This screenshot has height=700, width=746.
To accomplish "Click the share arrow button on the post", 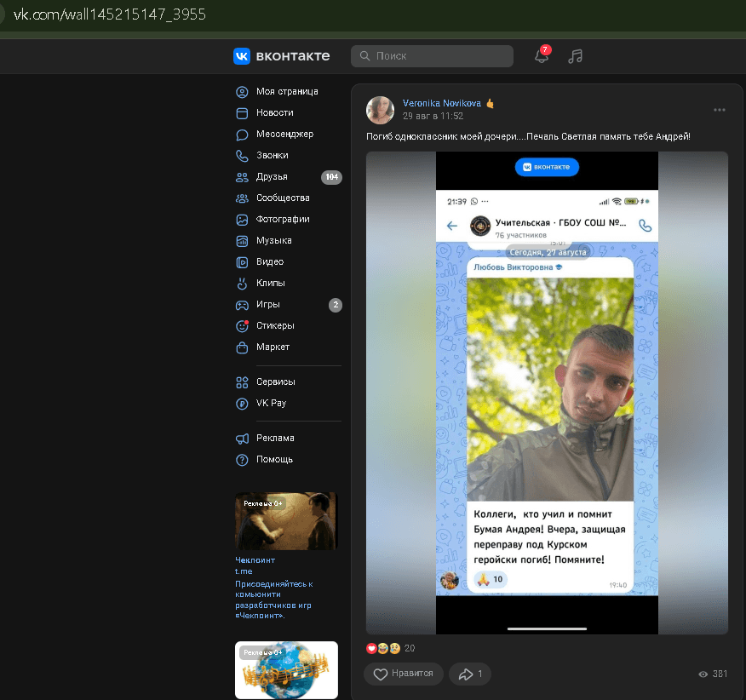I will [470, 674].
